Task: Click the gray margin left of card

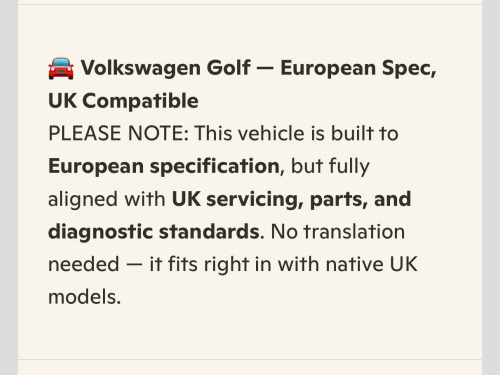Action: tap(9, 187)
